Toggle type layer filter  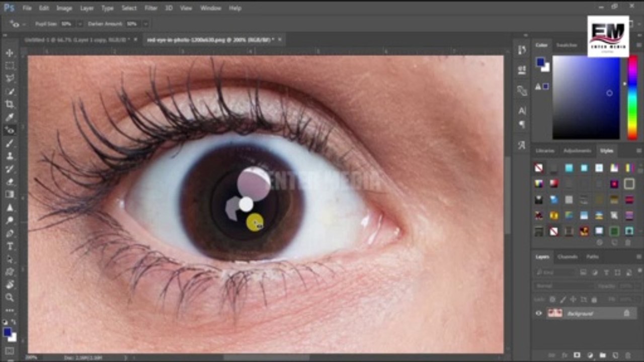[x=605, y=272]
